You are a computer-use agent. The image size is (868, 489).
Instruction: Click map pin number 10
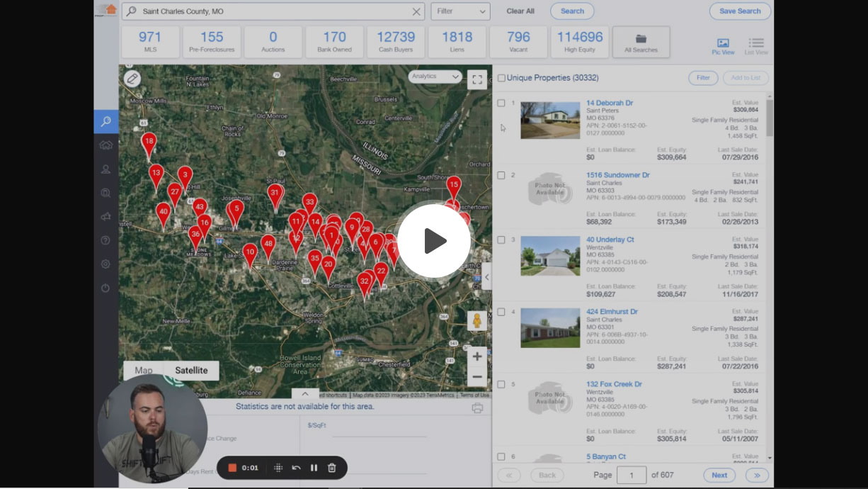250,257
